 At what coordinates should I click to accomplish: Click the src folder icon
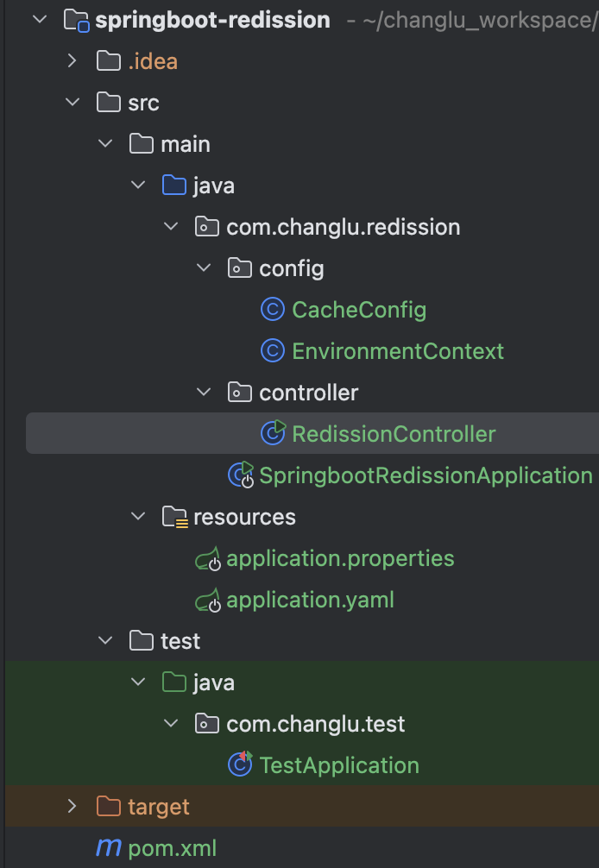click(x=109, y=103)
